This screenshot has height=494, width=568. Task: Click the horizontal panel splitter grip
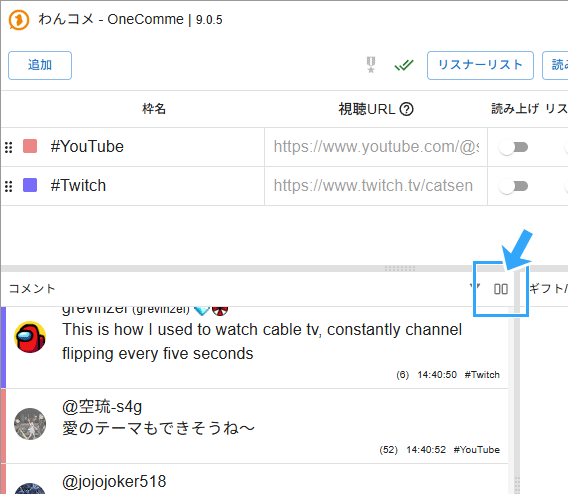click(x=400, y=268)
